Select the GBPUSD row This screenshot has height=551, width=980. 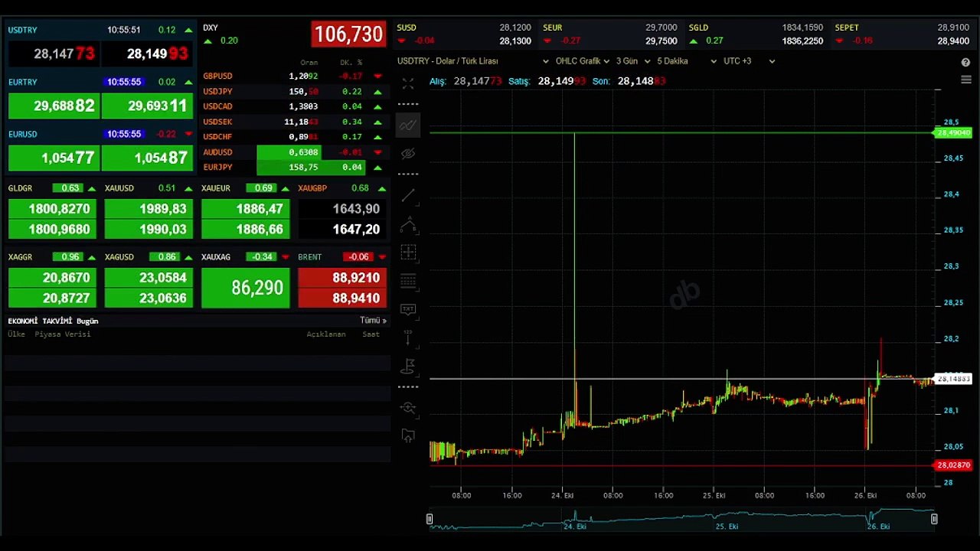293,76
